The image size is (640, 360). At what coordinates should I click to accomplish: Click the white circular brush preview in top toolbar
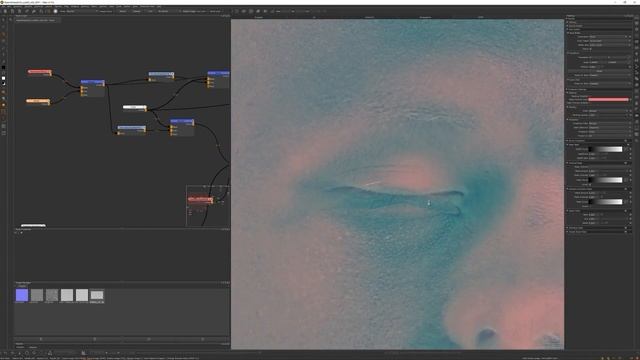[56, 11]
